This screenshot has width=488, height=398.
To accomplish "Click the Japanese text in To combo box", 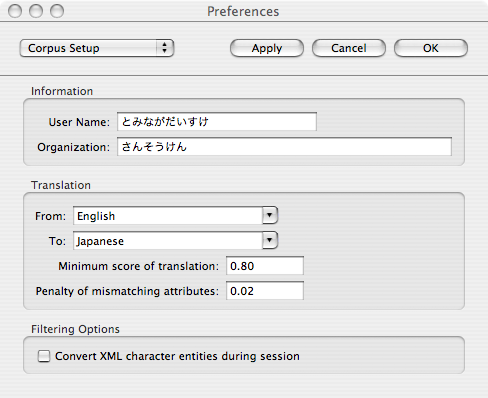I will pos(100,241).
